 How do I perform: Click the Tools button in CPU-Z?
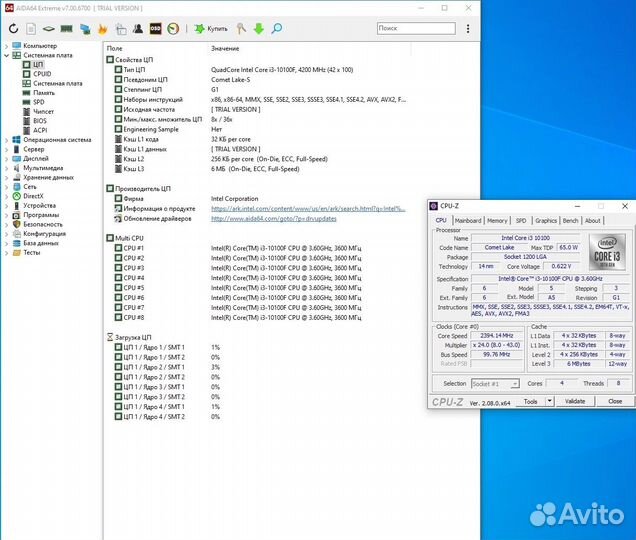click(530, 401)
